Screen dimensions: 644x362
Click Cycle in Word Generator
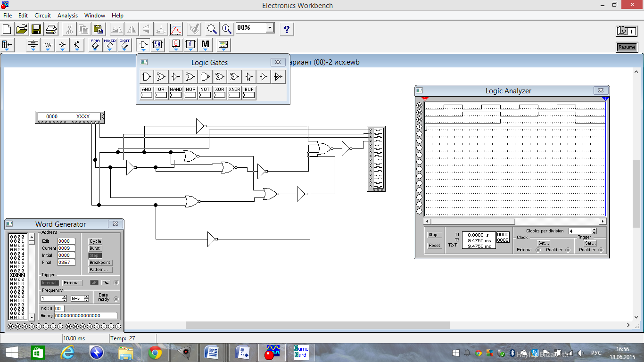(x=95, y=241)
